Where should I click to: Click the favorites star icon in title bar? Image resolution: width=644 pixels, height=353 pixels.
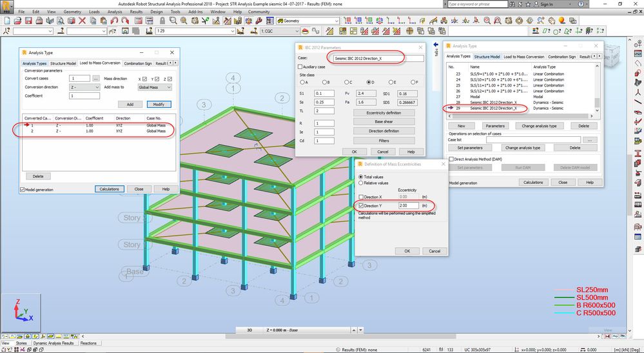click(528, 4)
